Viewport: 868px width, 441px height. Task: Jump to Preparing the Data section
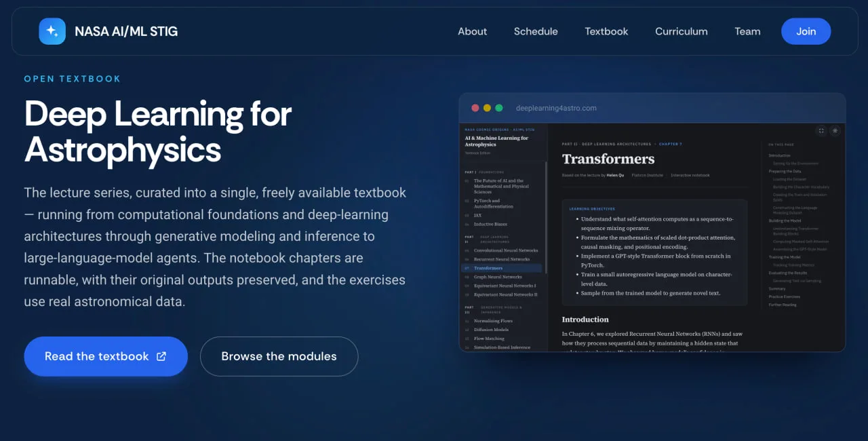point(783,171)
